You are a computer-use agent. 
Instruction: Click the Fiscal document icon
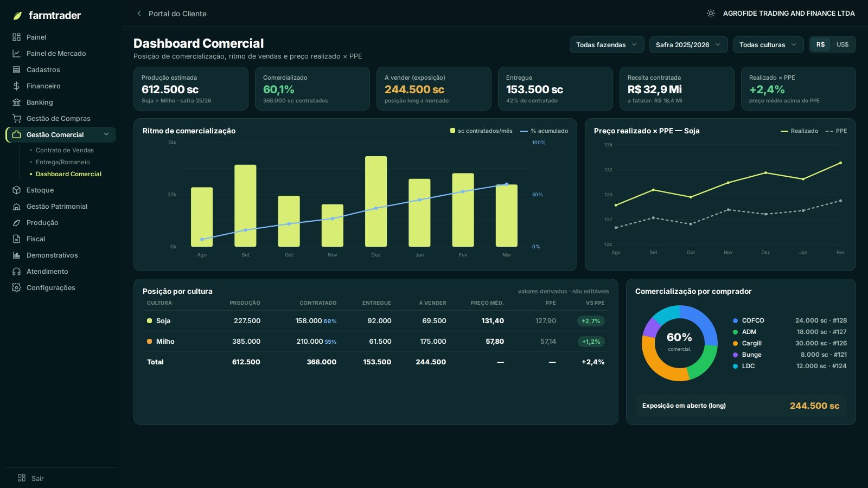click(16, 239)
